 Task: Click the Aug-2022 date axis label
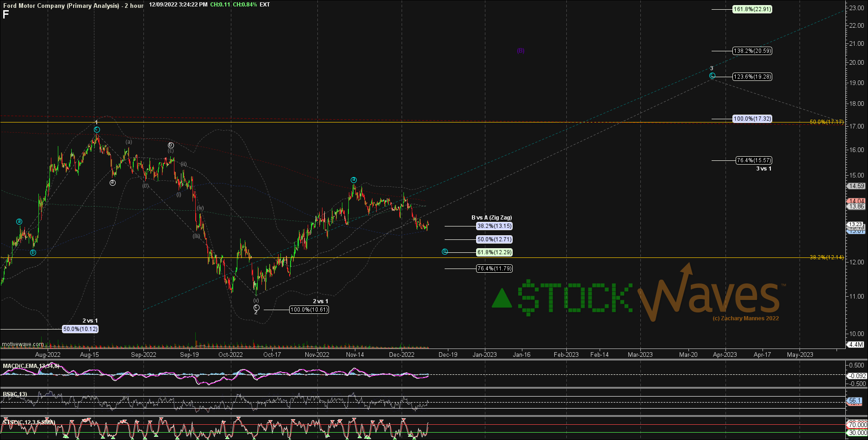tap(48, 354)
